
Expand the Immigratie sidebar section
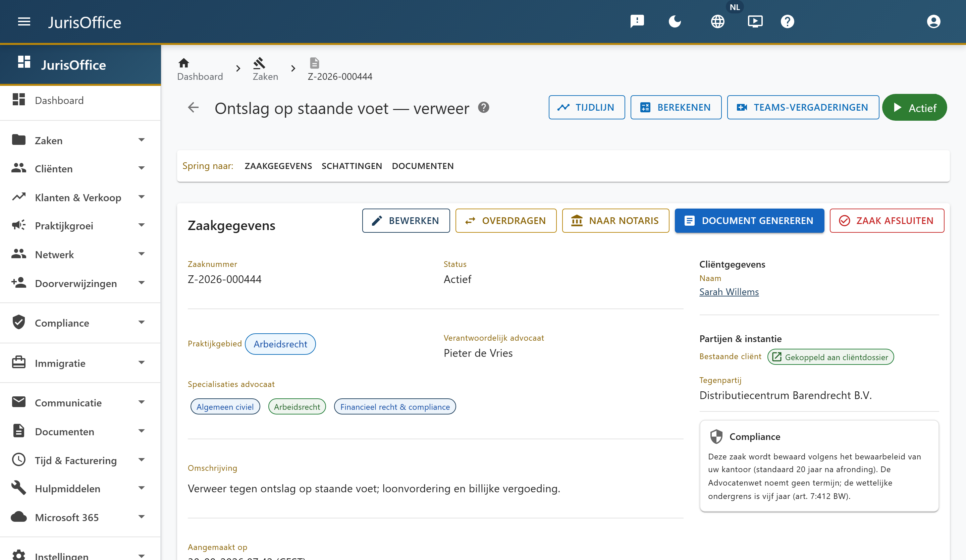point(80,363)
